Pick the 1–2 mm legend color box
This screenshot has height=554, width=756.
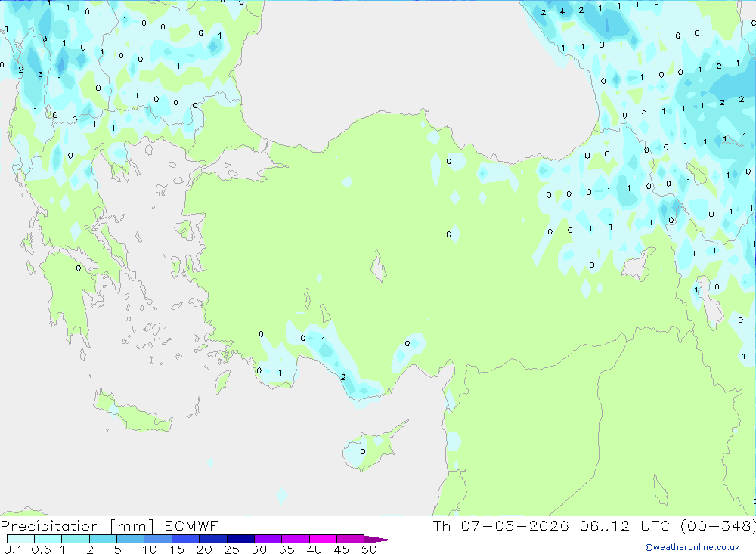[x=76, y=539]
